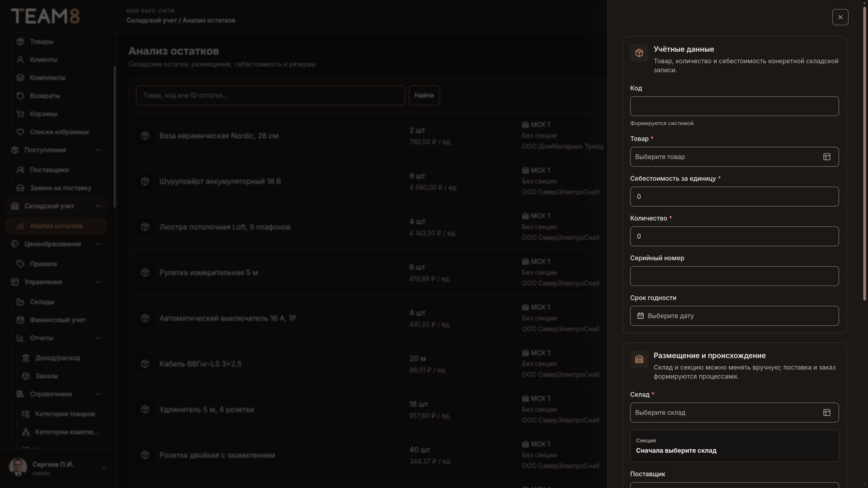
Task: Open the Сергеев П.И. user menu chevron
Action: coord(104,469)
